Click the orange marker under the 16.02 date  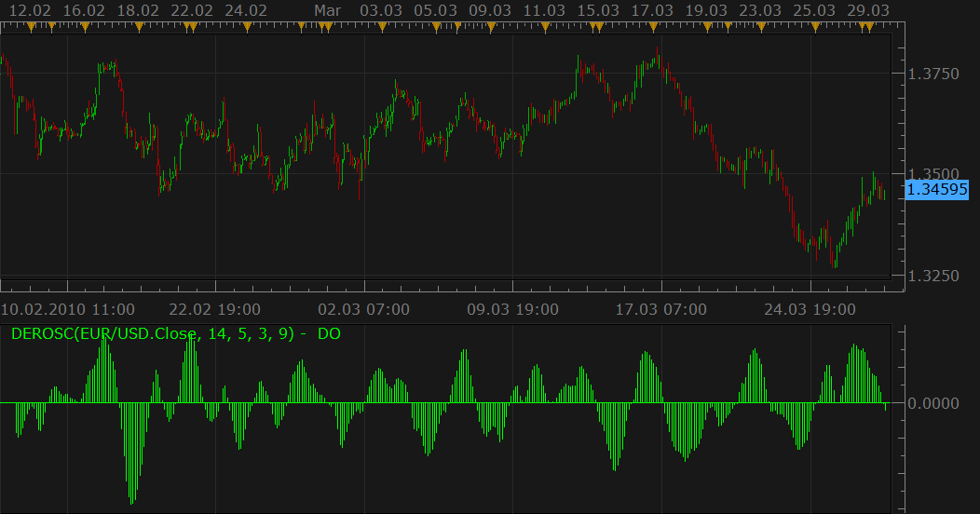85,27
